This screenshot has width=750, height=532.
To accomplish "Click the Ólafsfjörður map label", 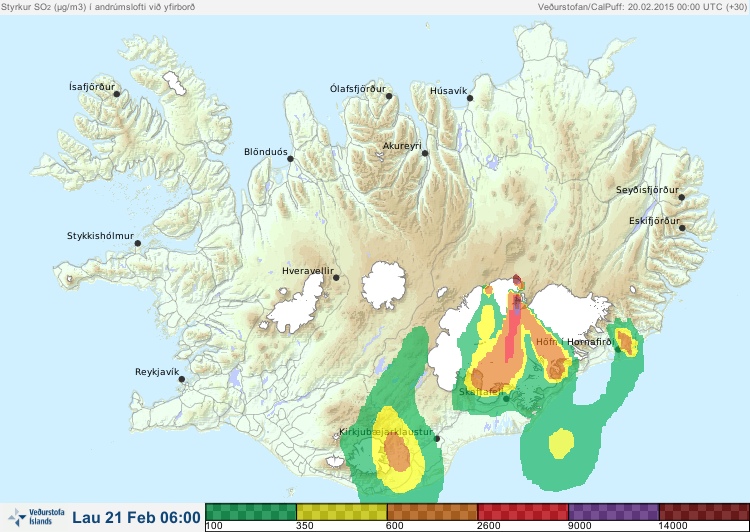I will 358,89.
